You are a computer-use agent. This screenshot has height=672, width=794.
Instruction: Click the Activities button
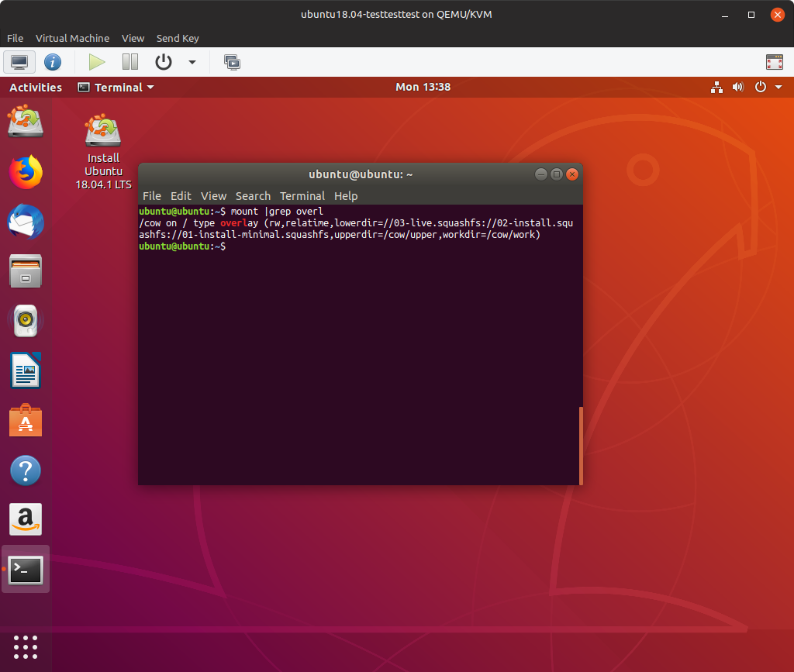36,88
